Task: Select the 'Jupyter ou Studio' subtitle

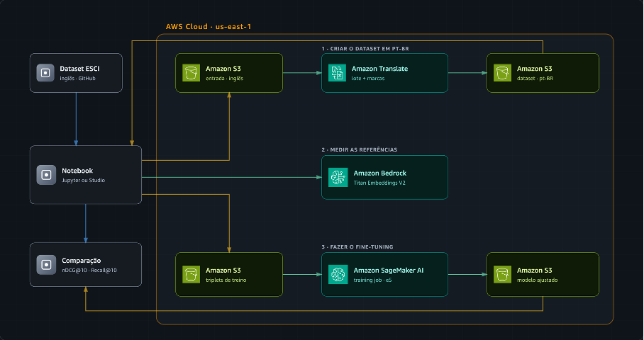Action: [x=84, y=181]
